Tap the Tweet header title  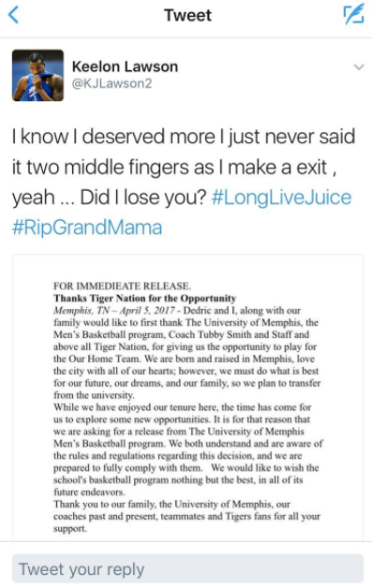pos(187,15)
